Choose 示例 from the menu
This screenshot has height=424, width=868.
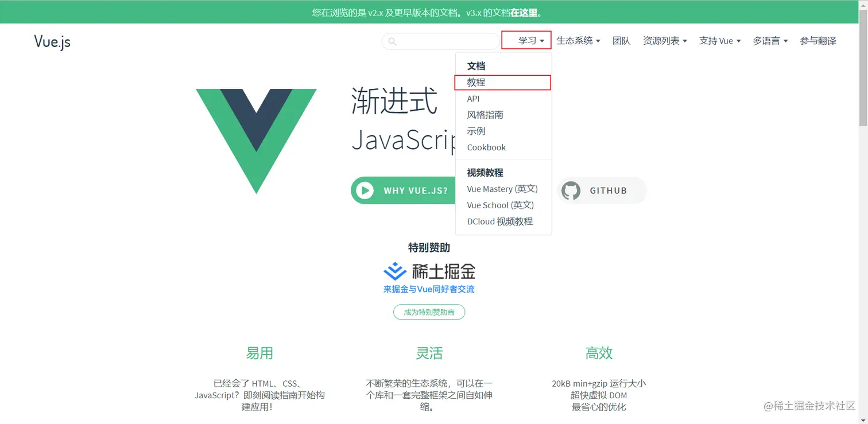tap(476, 131)
